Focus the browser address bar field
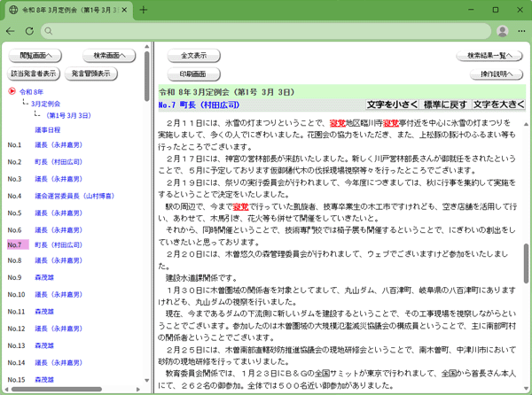 pyautogui.click(x=266, y=31)
